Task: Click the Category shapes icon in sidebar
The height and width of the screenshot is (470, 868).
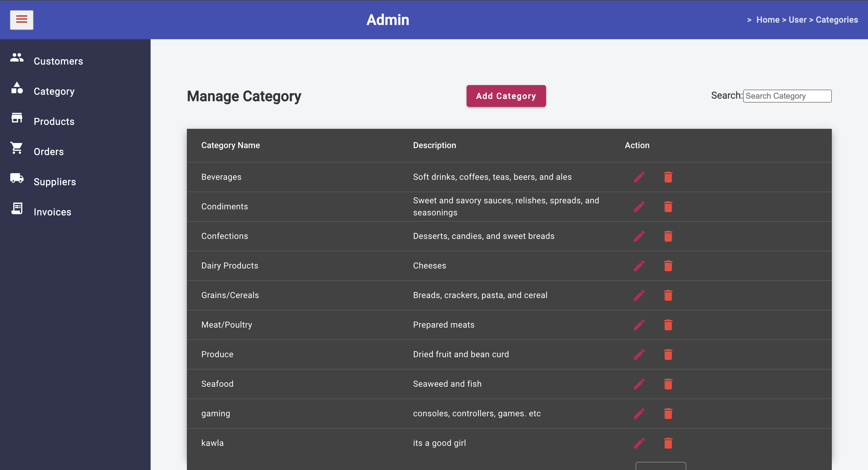Action: click(17, 88)
